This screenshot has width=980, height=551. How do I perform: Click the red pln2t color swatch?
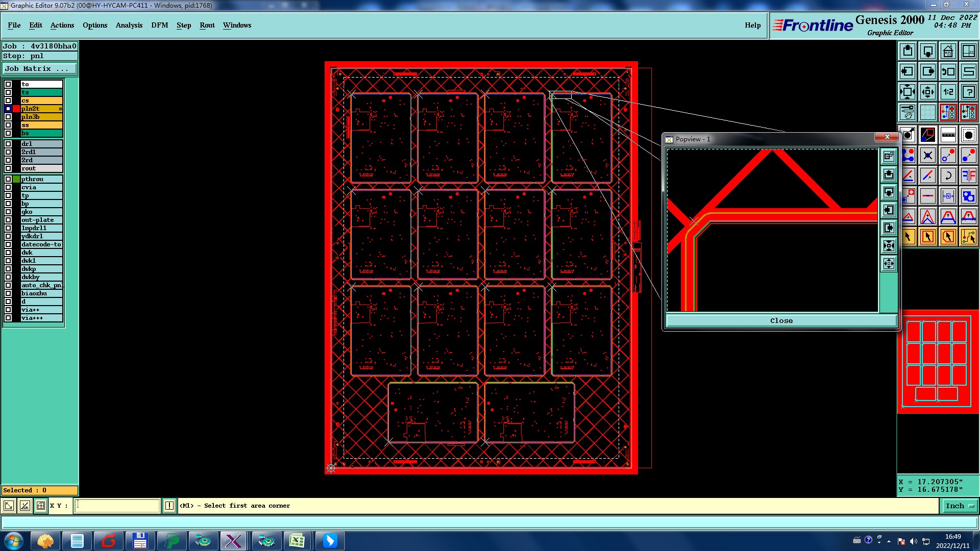point(16,109)
